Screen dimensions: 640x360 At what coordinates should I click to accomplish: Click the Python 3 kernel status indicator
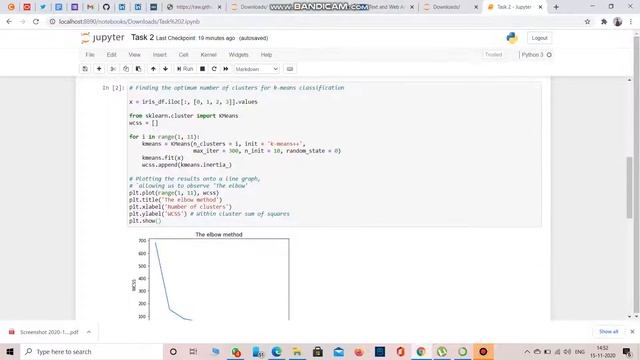pos(536,55)
